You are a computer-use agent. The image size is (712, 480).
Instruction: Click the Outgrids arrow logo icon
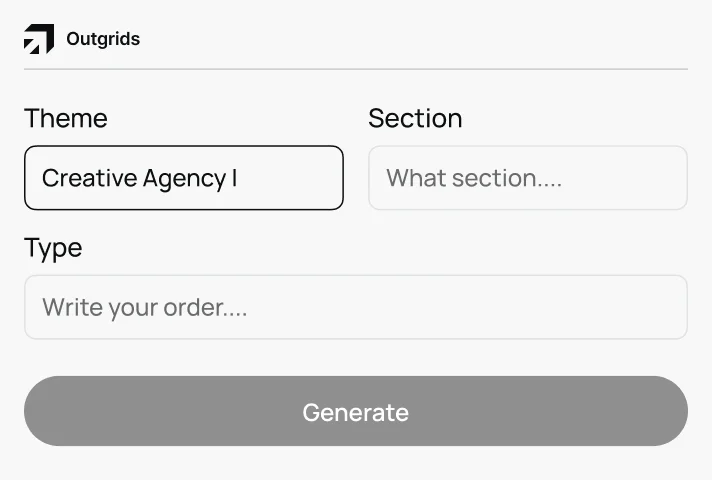[39, 39]
